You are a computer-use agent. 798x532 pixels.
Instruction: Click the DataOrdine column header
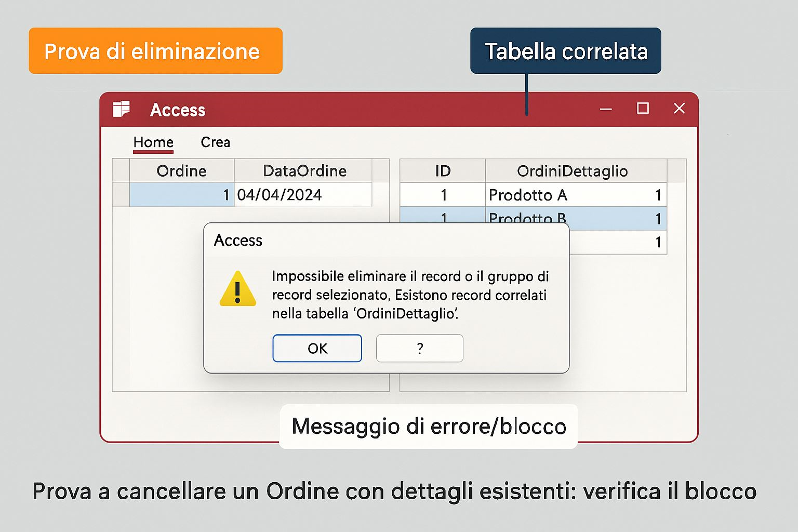304,171
